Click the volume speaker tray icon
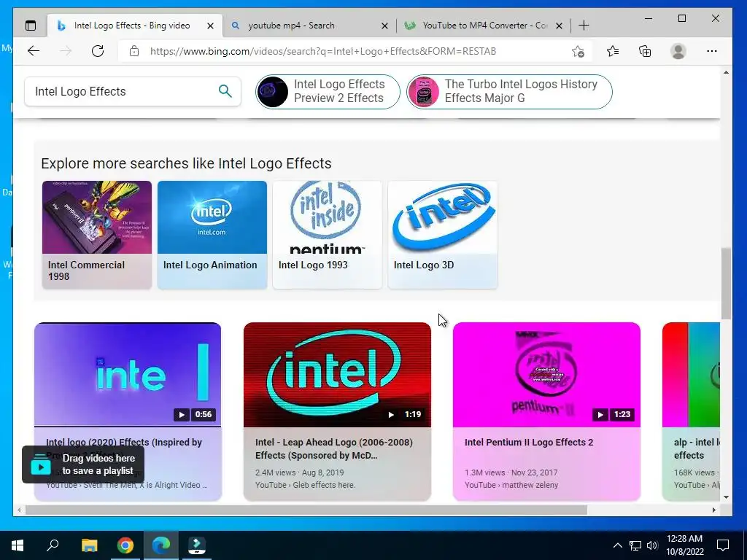 pyautogui.click(x=652, y=545)
